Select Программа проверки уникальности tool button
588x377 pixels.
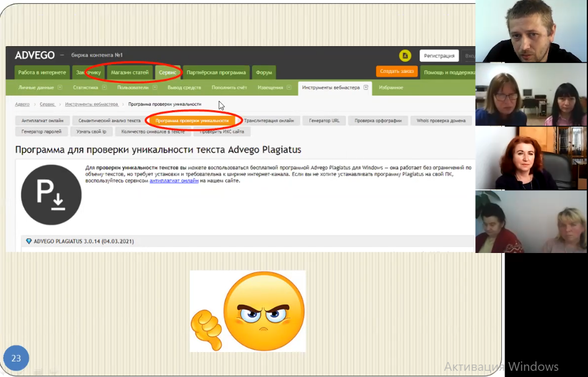click(192, 121)
